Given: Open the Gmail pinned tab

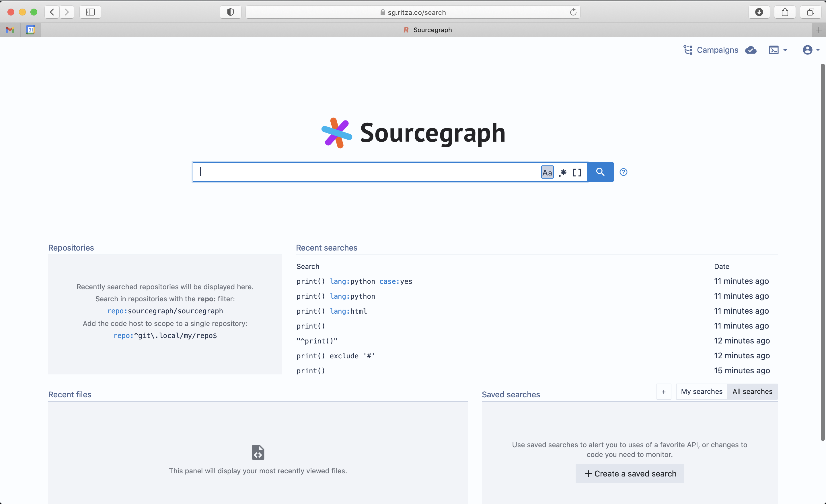Looking at the screenshot, I should [10, 30].
